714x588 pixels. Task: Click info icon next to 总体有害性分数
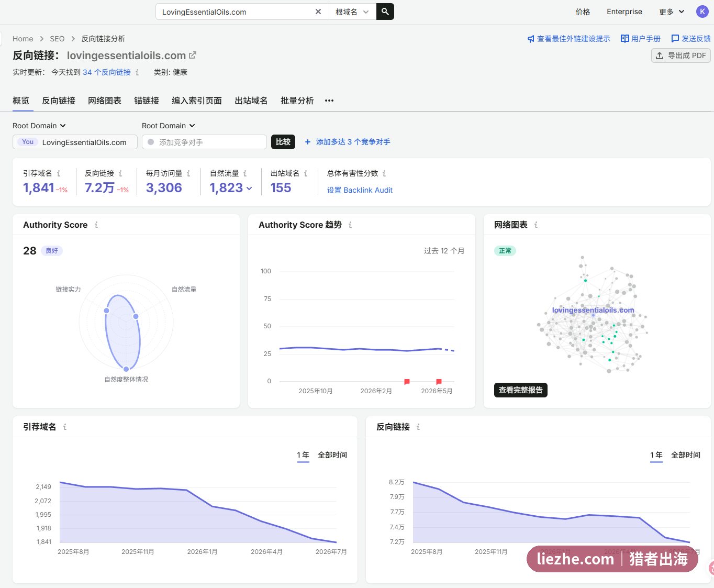click(384, 173)
